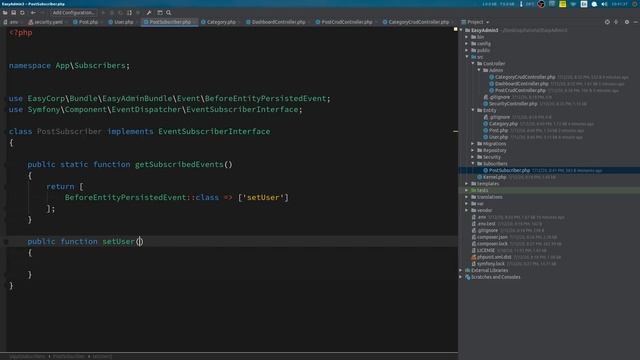Viewport: 640px width, 360px height.
Task: Expand the Migrations folder
Action: [x=473, y=144]
